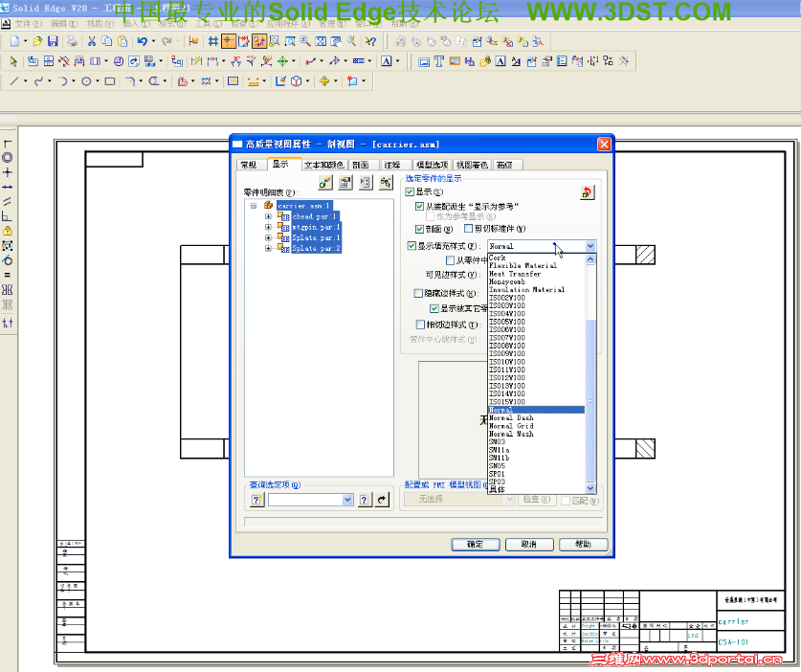Screen dimensions: 801x672
Task: Switch to the 模型选项 tab
Action: coord(433,165)
